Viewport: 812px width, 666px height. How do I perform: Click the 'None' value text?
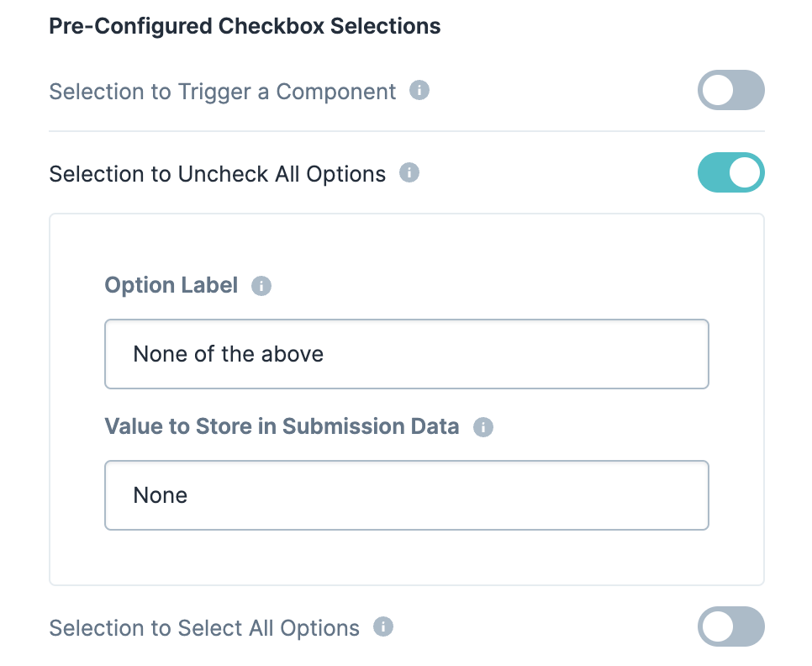(160, 495)
